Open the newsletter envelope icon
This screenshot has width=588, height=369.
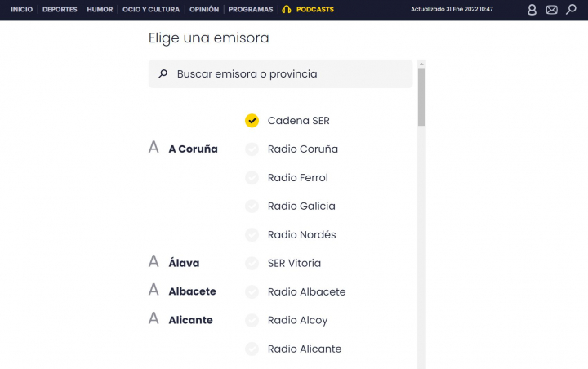pyautogui.click(x=551, y=10)
